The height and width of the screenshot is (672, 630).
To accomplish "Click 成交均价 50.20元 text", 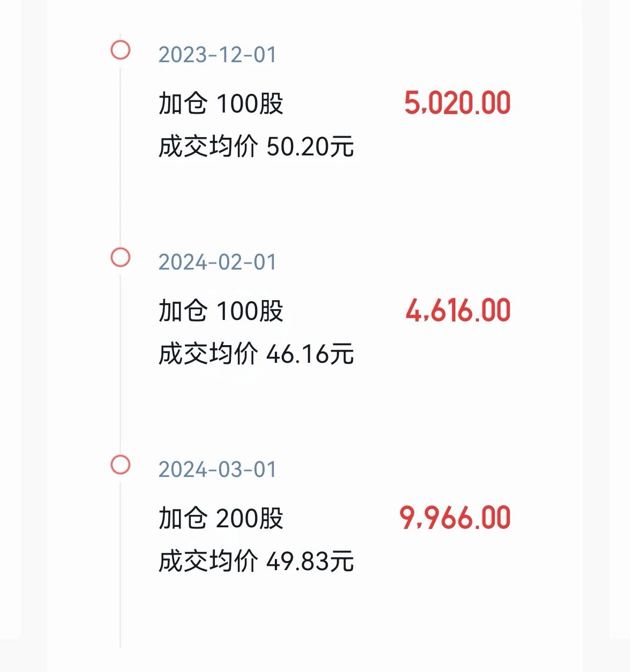I will 256,146.
